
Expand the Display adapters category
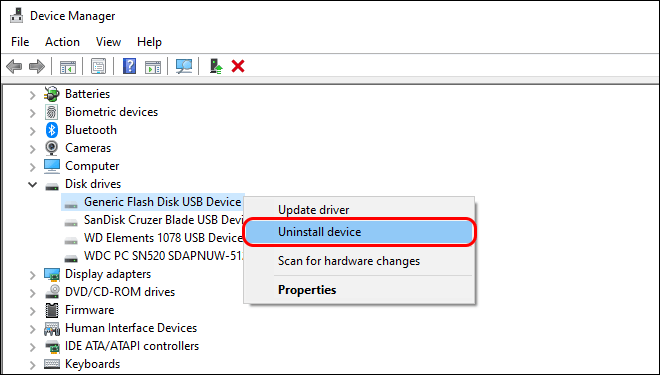click(32, 274)
